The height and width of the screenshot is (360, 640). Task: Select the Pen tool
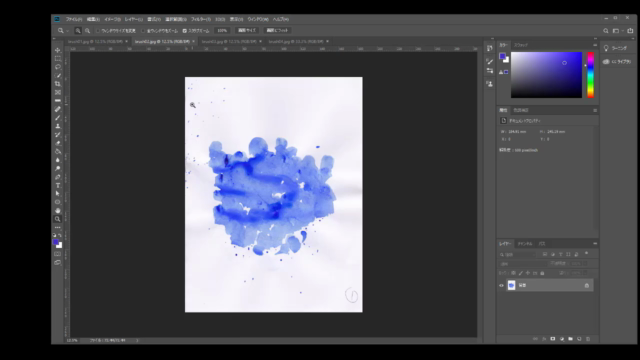(x=58, y=177)
